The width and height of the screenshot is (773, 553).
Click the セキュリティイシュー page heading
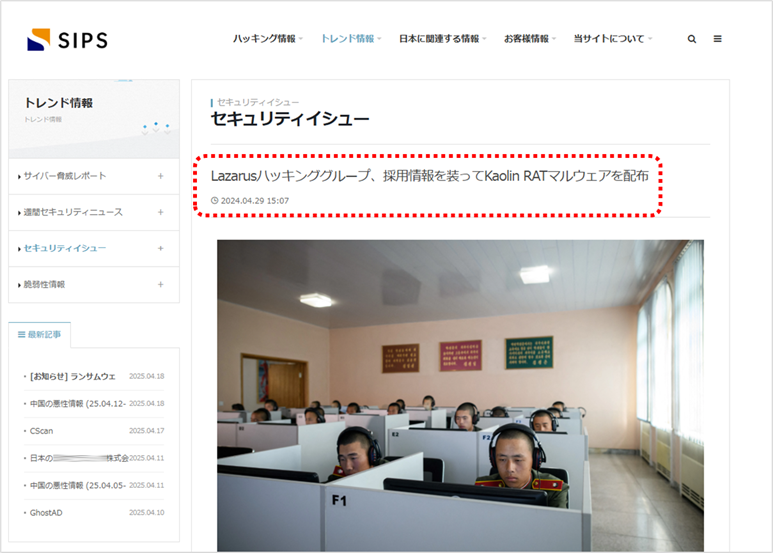(x=290, y=119)
